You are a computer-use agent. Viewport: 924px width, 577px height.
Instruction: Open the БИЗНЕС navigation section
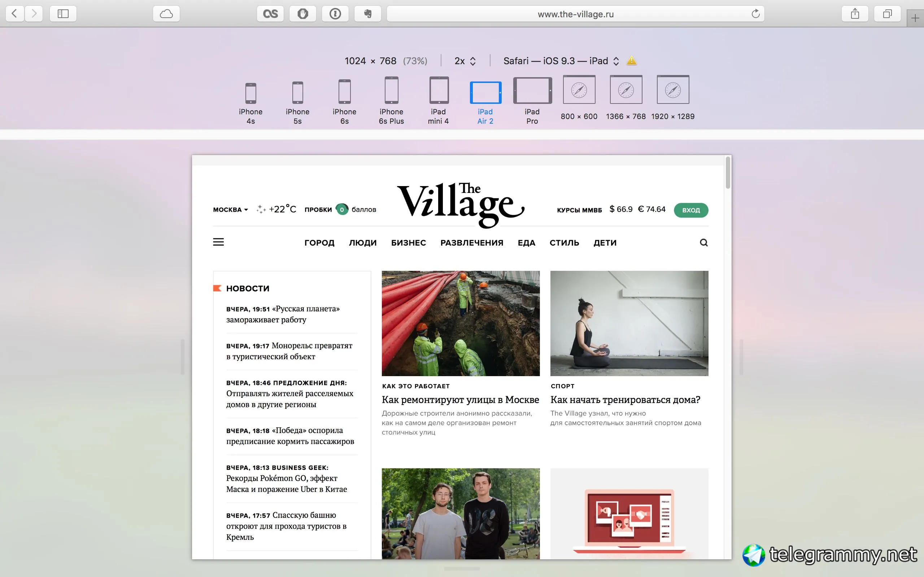408,243
